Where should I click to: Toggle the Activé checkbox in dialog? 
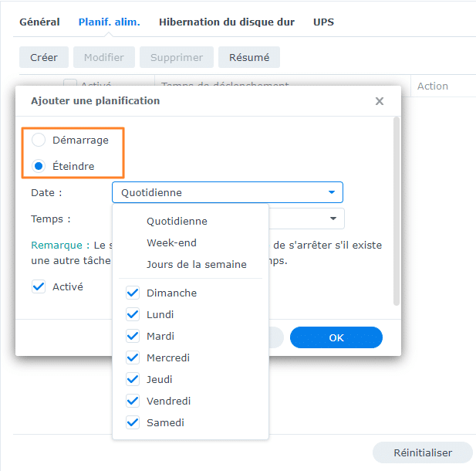(x=39, y=286)
